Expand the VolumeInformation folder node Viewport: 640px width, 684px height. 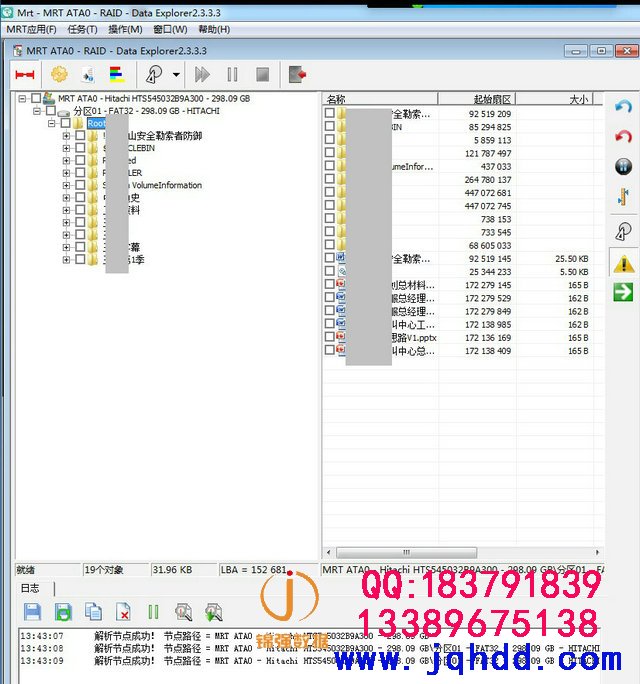point(66,185)
